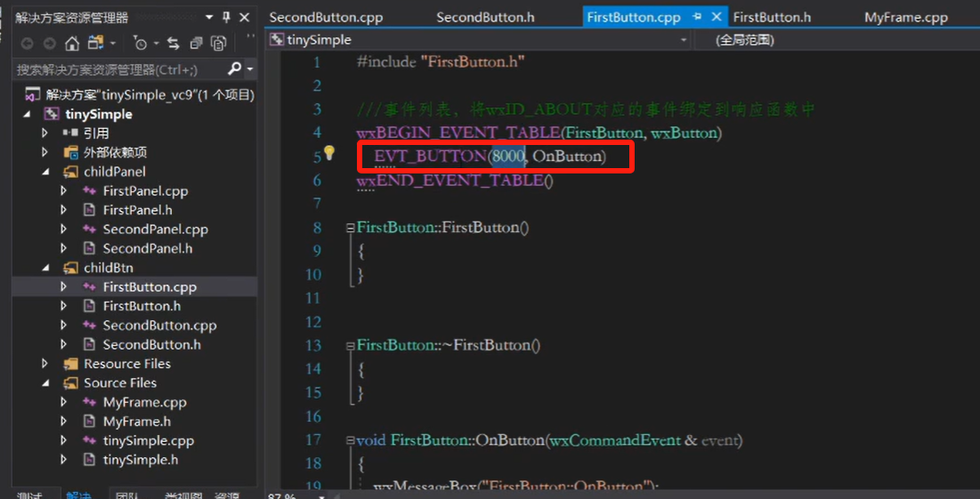Open the Solution Explorer toolbar overflow options

pos(250,39)
